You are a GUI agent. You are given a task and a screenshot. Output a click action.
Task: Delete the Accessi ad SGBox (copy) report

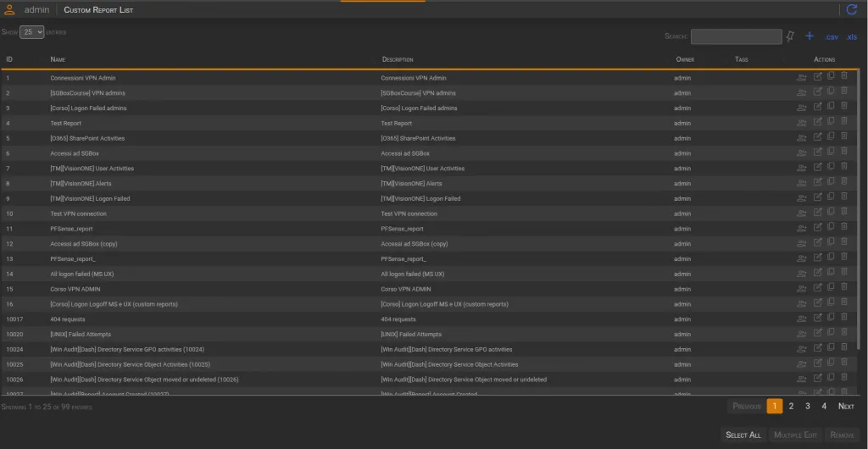click(x=844, y=242)
